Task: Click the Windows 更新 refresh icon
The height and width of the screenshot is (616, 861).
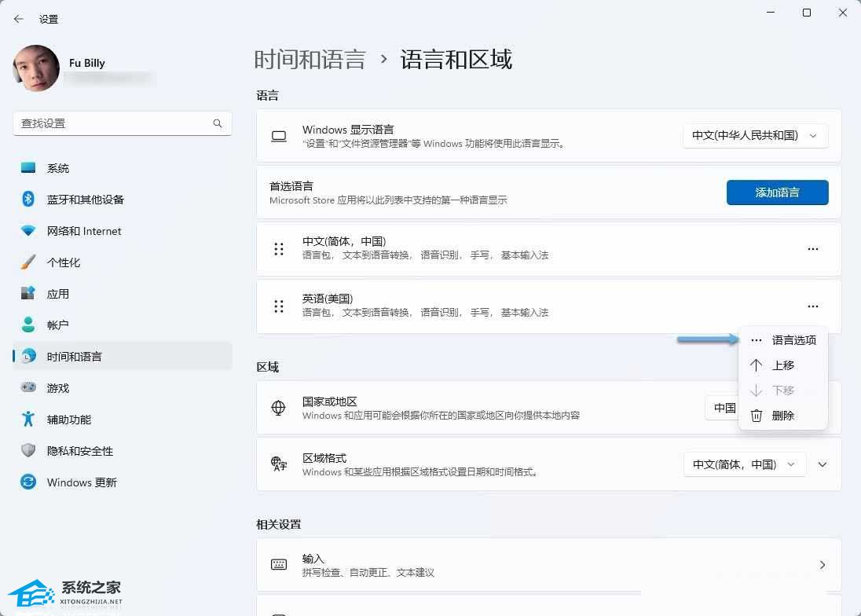Action: [28, 482]
